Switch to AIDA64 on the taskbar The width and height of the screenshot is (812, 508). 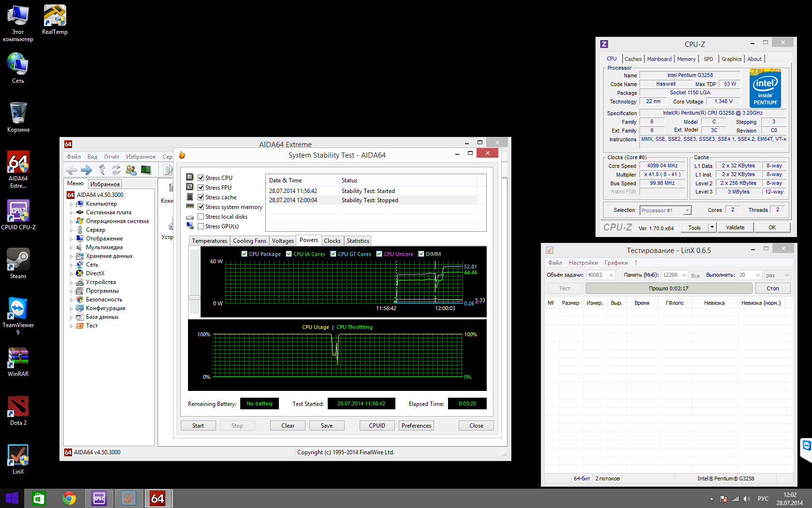[x=158, y=498]
